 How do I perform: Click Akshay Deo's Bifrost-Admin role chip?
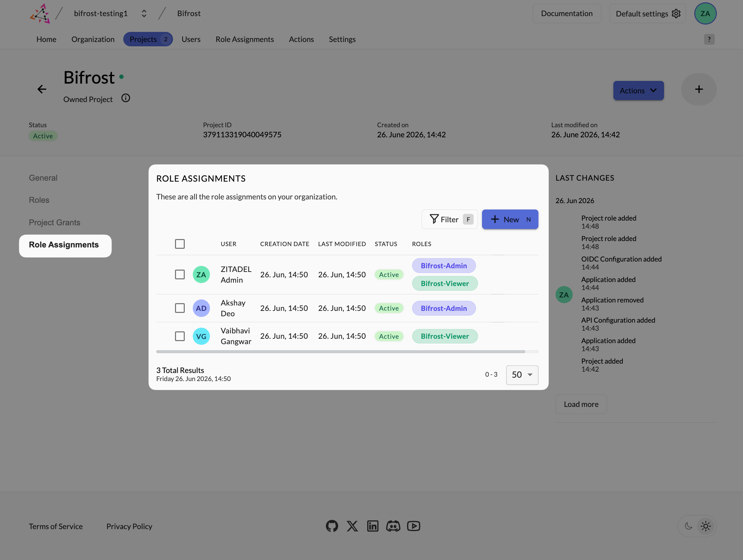(x=444, y=308)
